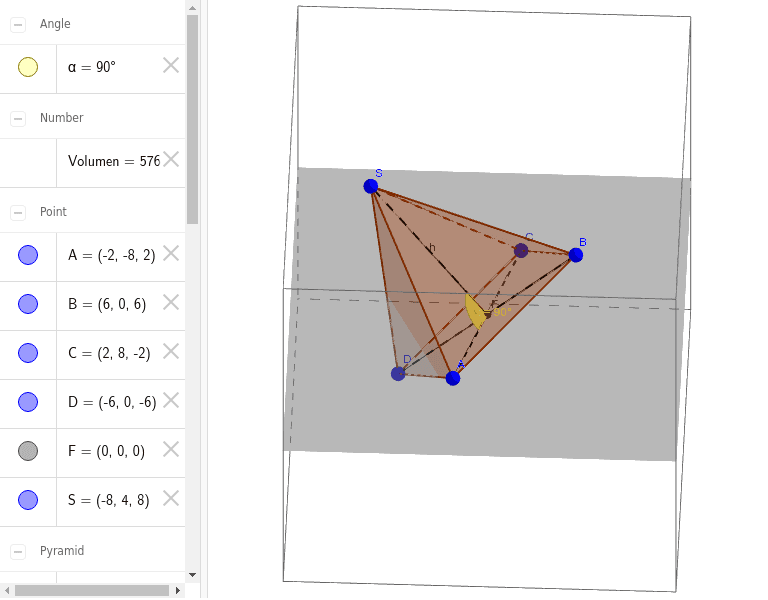Click the vertical scrollbar thumb

(192, 119)
